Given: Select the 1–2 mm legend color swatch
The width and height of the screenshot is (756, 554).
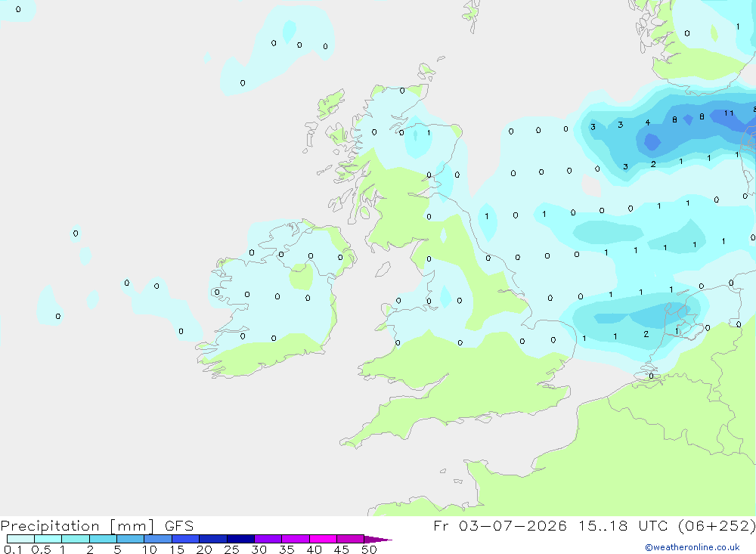Looking at the screenshot, I should 76,539.
